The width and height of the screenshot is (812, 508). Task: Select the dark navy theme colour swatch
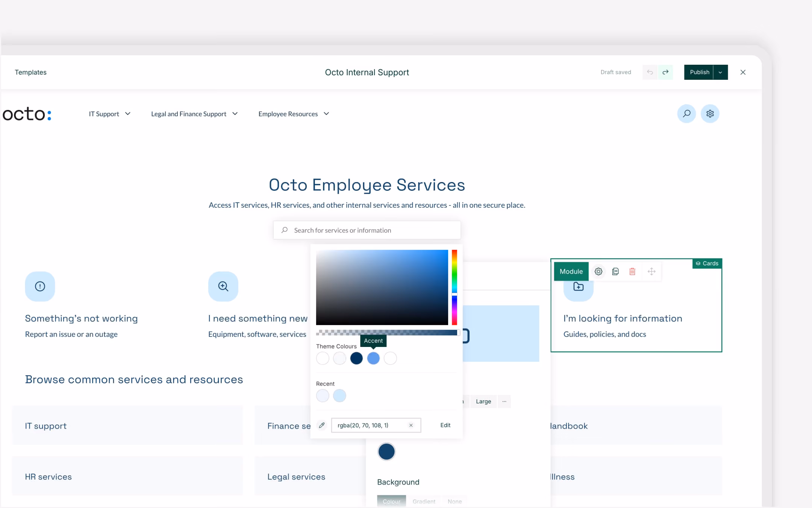coord(356,358)
